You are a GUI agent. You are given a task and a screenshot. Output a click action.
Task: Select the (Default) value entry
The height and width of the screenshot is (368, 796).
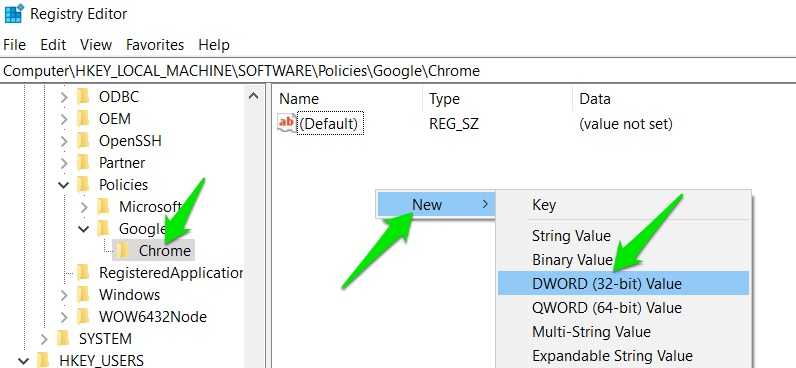click(330, 123)
